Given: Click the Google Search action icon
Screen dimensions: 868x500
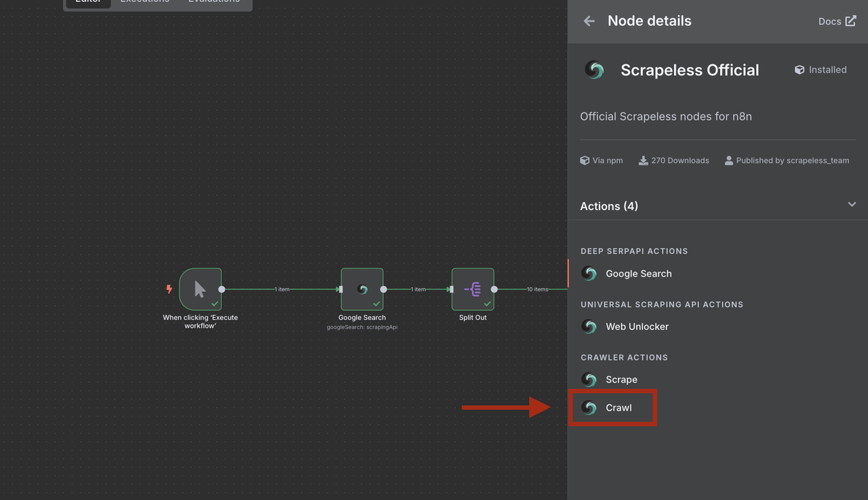Looking at the screenshot, I should point(589,274).
